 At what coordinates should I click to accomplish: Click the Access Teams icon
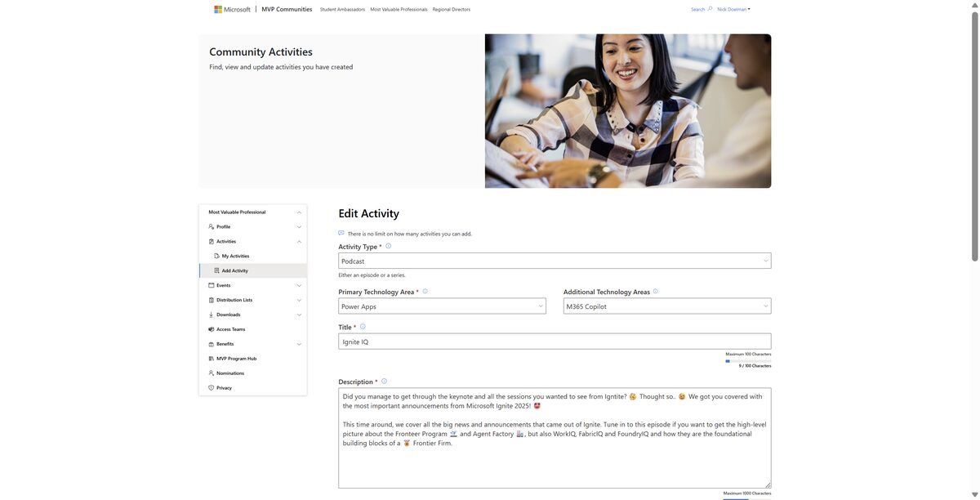click(212, 329)
